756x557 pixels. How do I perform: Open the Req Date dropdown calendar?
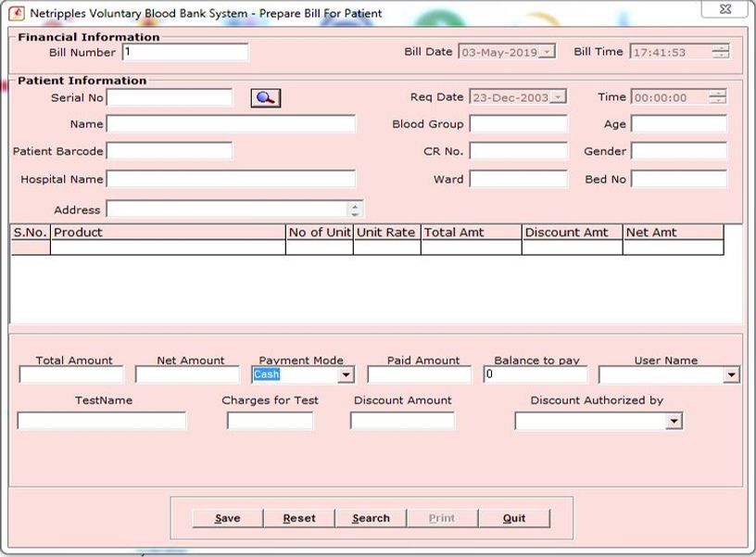point(558,97)
